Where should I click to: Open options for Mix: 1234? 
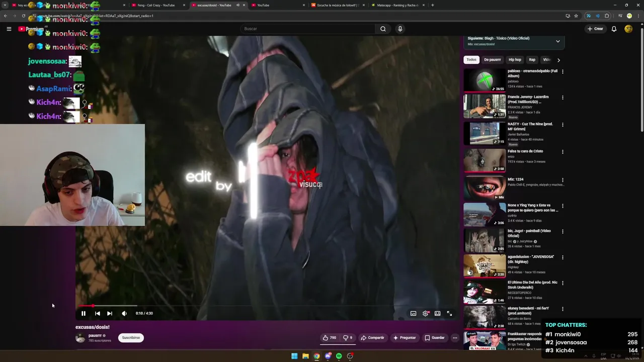(562, 180)
